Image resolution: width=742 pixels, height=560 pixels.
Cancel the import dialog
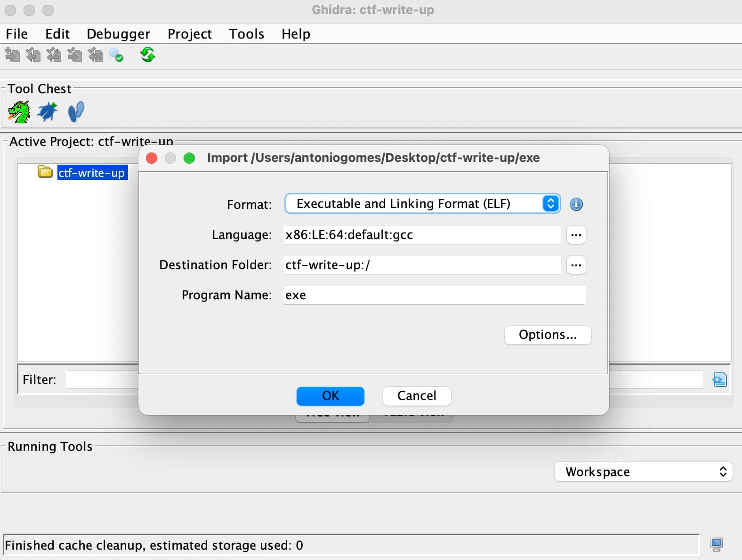click(417, 396)
